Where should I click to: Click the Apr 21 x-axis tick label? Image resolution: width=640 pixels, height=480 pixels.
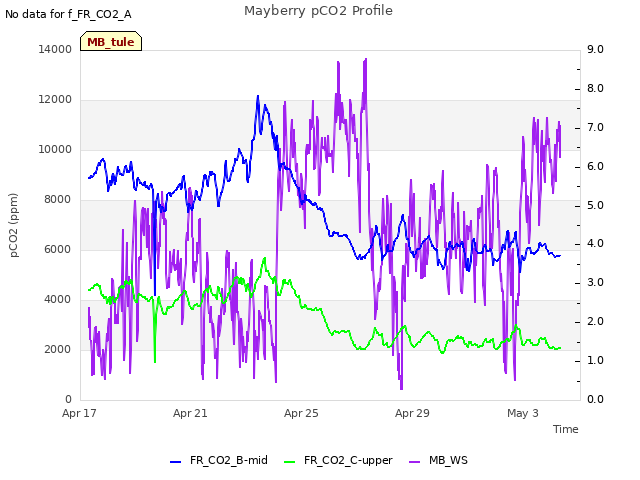(x=190, y=413)
